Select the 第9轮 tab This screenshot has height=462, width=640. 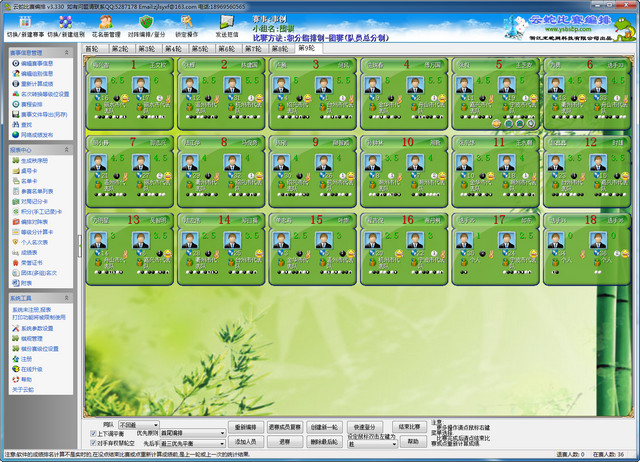point(307,48)
